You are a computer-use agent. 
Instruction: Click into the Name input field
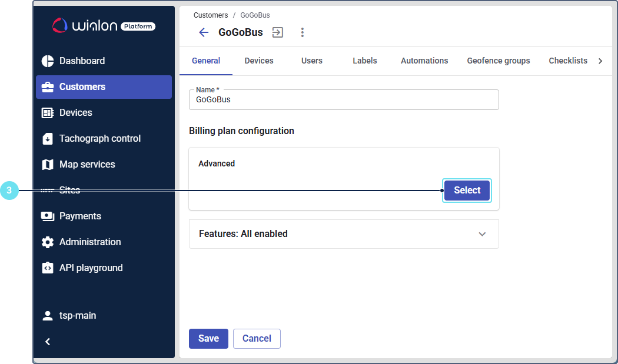344,100
